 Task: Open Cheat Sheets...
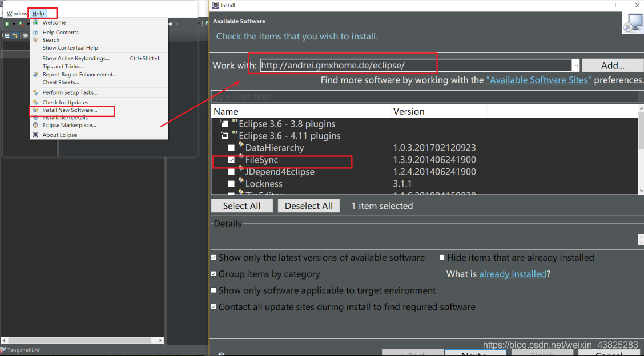[61, 82]
